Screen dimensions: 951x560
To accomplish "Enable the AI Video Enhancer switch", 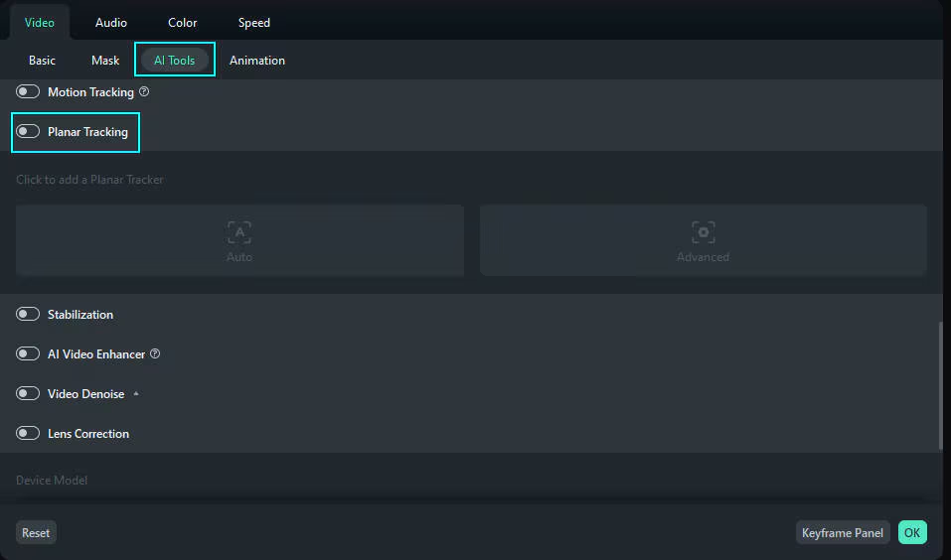I will 27,353.
